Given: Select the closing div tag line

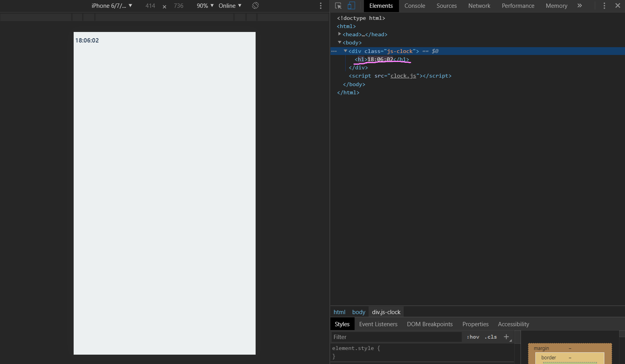Looking at the screenshot, I should point(358,67).
